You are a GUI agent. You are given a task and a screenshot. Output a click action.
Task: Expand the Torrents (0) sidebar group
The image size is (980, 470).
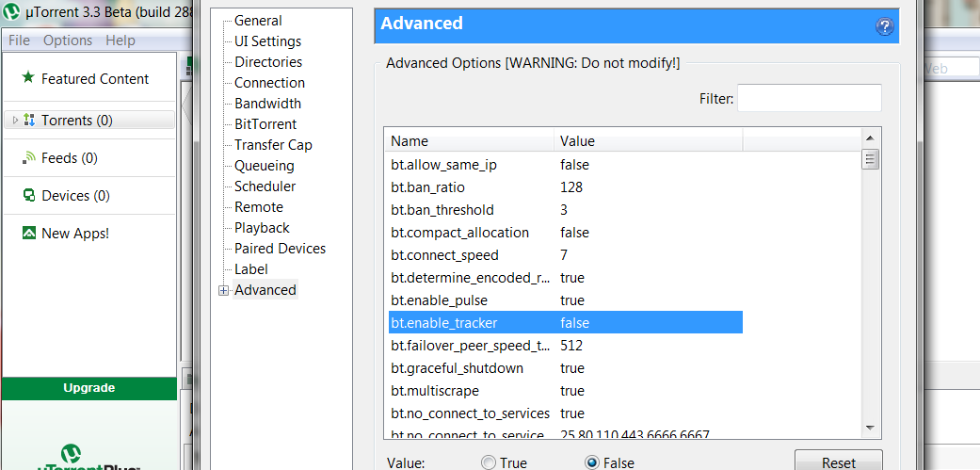tap(15, 120)
